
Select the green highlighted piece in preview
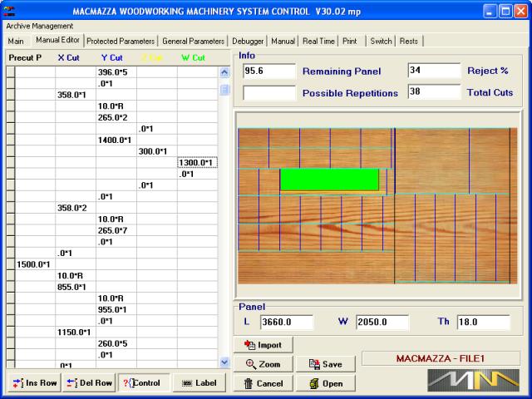(329, 180)
